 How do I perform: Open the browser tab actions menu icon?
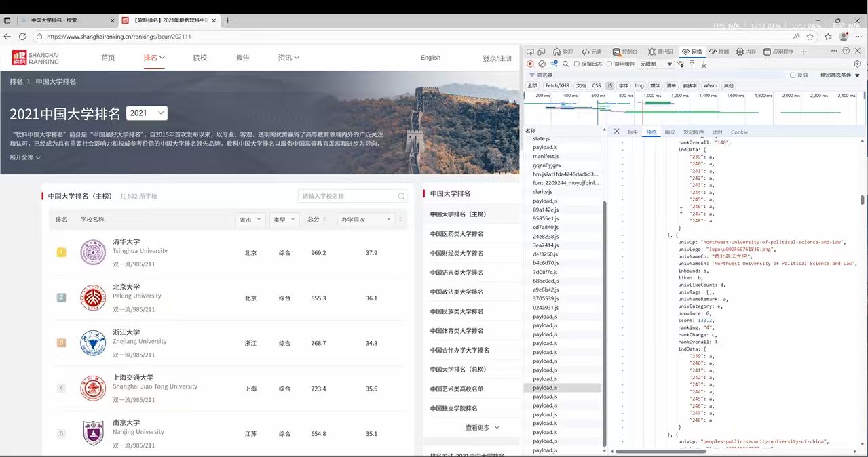7,20
